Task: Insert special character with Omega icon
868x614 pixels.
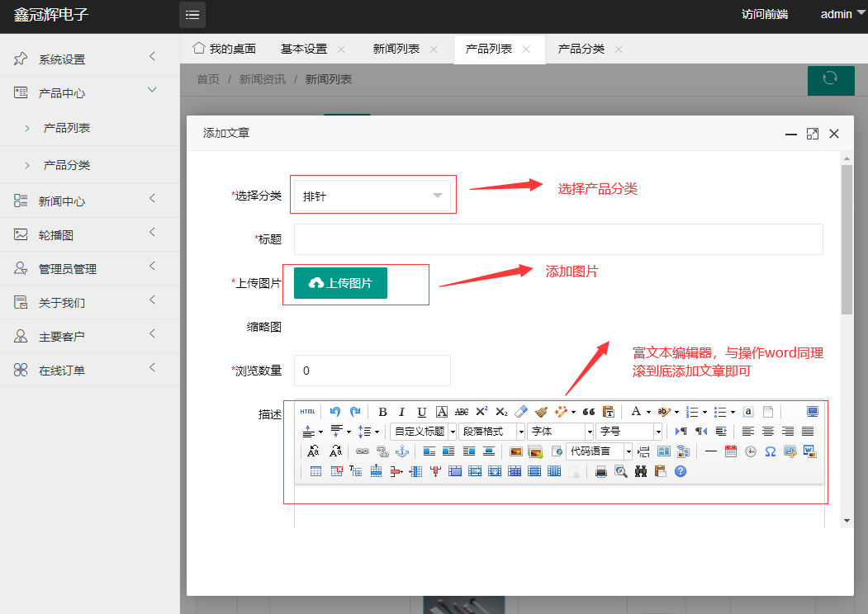Action: [x=770, y=451]
